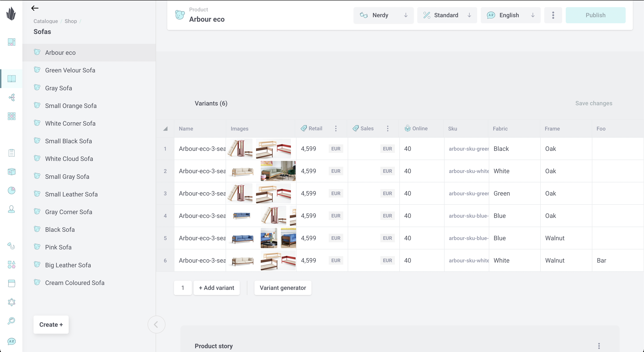Select row number 6 in variants table
The width and height of the screenshot is (644, 352).
click(x=165, y=260)
